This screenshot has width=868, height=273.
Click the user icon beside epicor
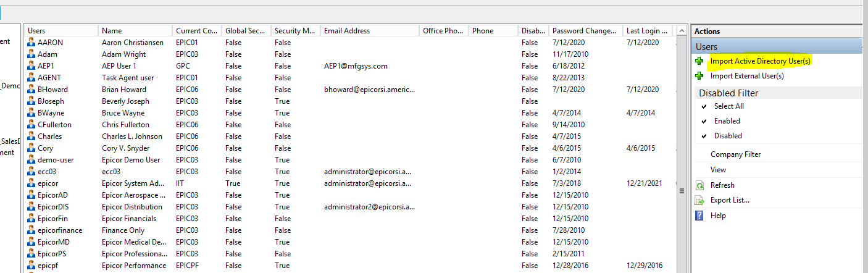pyautogui.click(x=31, y=183)
